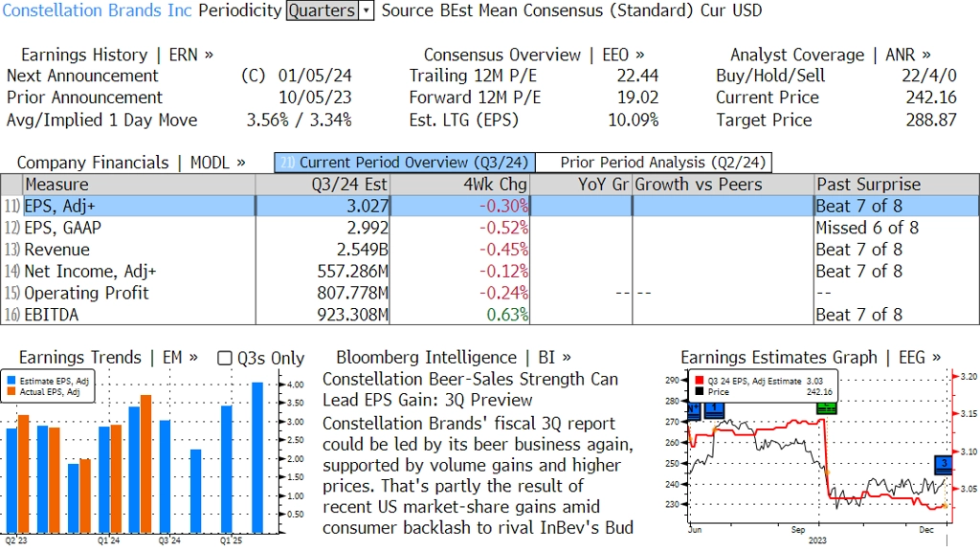Image resolution: width=980 pixels, height=549 pixels.
Task: Switch to Current Period Overview (Q3/24) tab
Action: (405, 163)
